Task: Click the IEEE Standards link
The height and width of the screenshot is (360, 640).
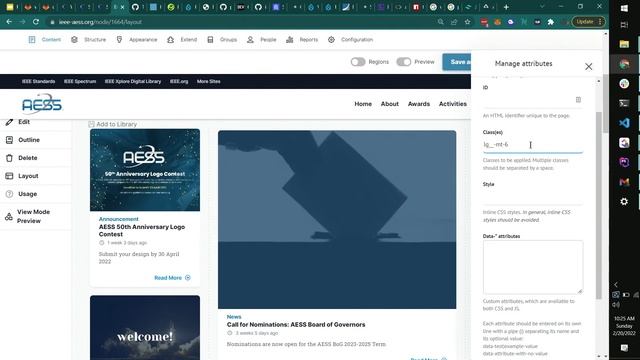Action: [x=38, y=82]
